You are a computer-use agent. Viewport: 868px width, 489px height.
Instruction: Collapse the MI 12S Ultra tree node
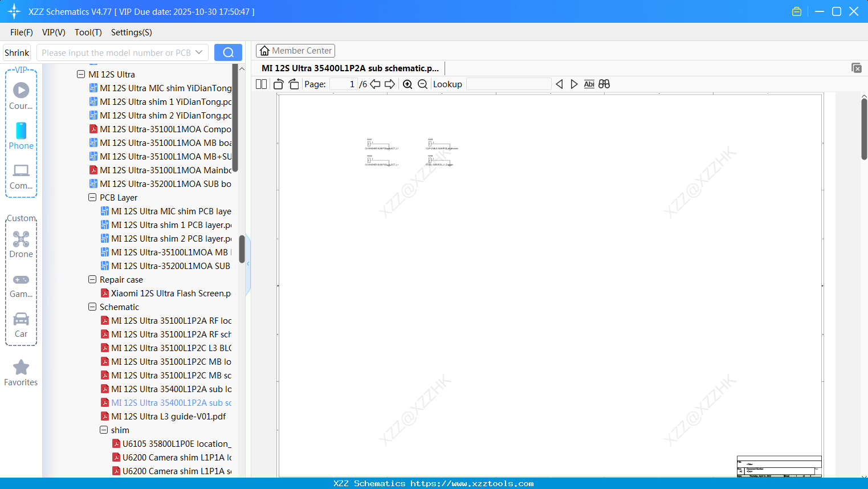pyautogui.click(x=81, y=74)
